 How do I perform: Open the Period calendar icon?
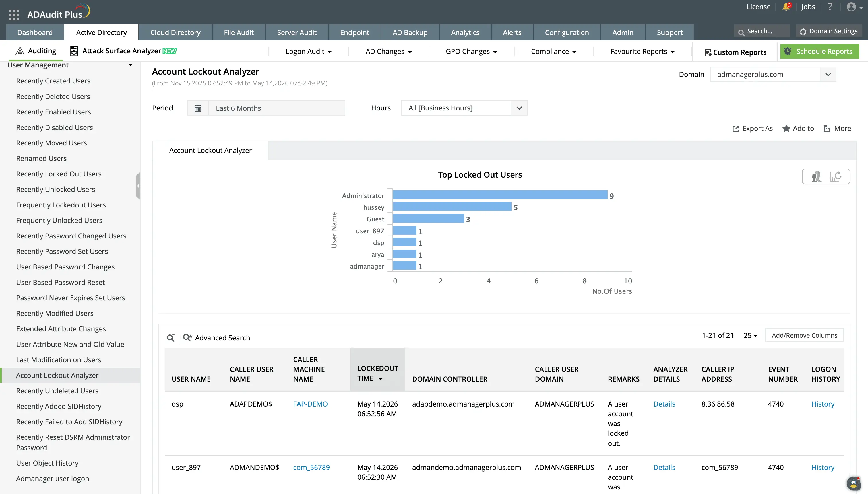click(x=198, y=108)
